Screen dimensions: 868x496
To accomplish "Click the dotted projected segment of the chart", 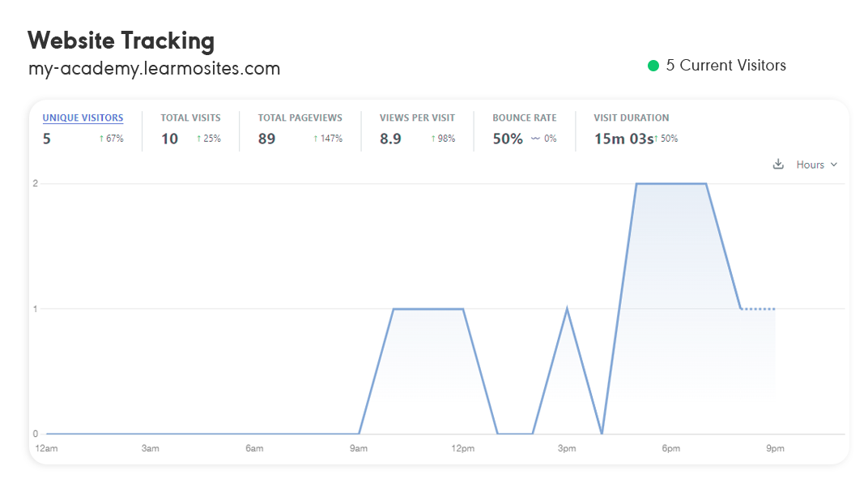I will point(759,309).
